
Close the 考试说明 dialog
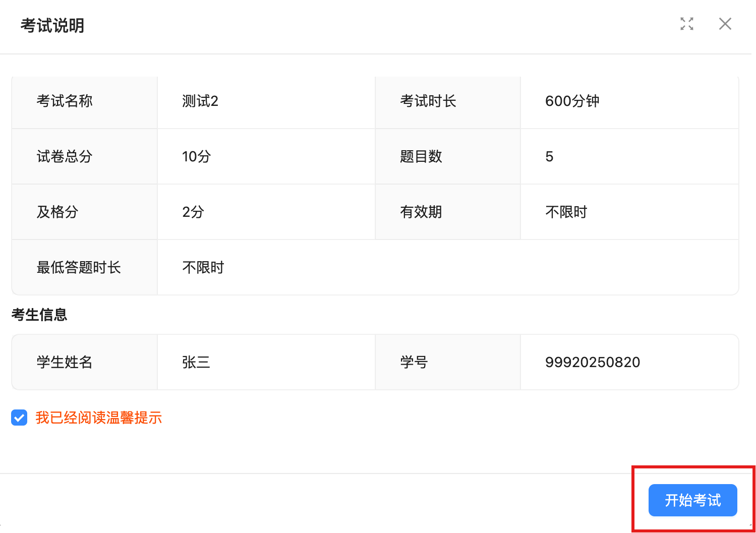725,24
